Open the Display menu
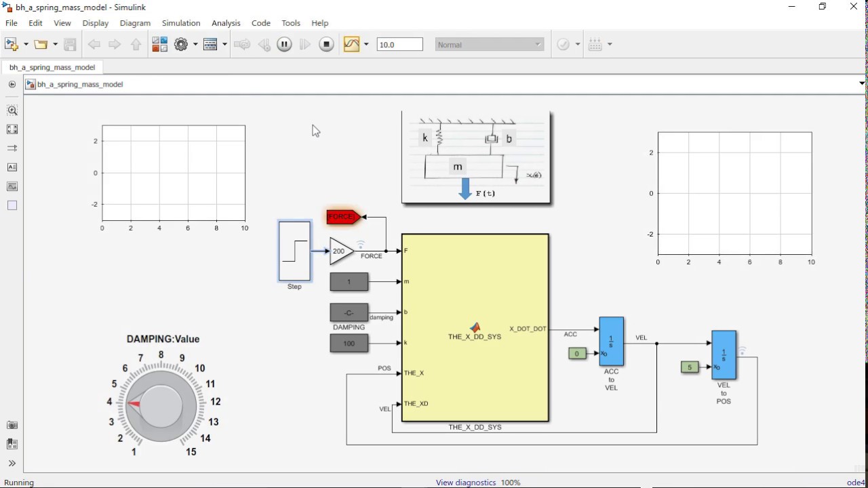The height and width of the screenshot is (488, 868). point(96,23)
